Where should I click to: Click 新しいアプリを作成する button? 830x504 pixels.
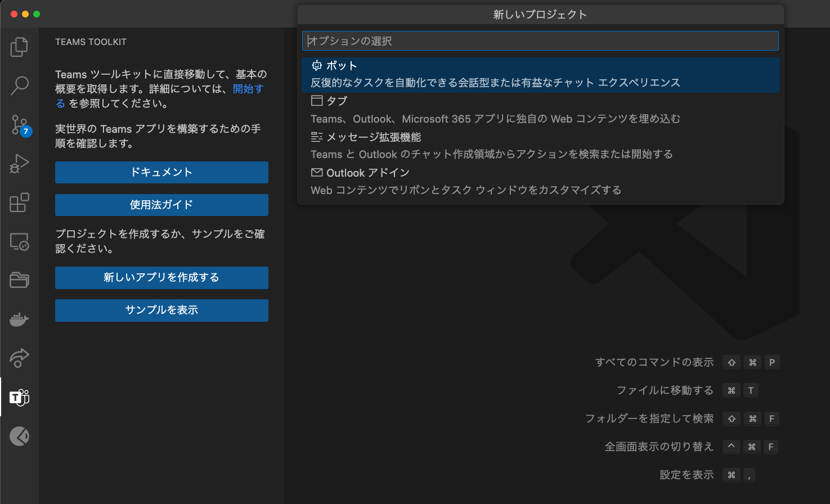161,277
